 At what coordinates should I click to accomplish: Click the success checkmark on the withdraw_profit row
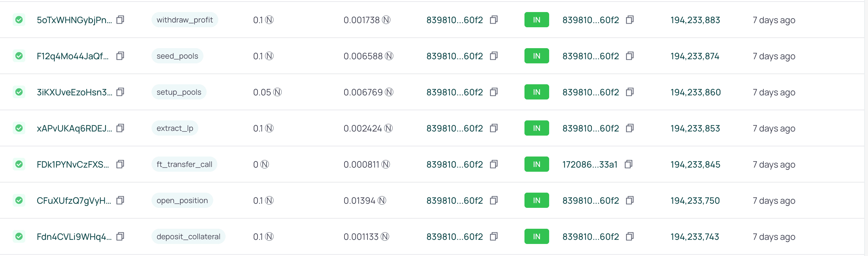pyautogui.click(x=19, y=20)
